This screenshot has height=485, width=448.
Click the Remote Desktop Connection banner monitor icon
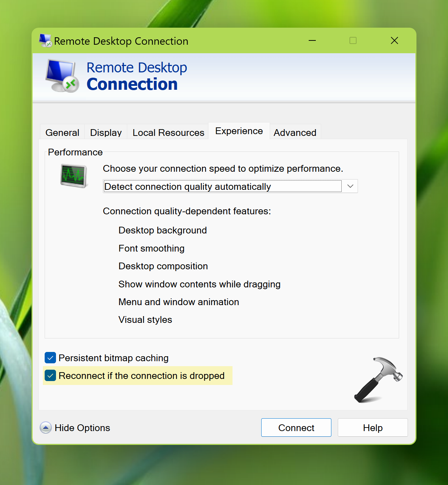click(x=62, y=76)
